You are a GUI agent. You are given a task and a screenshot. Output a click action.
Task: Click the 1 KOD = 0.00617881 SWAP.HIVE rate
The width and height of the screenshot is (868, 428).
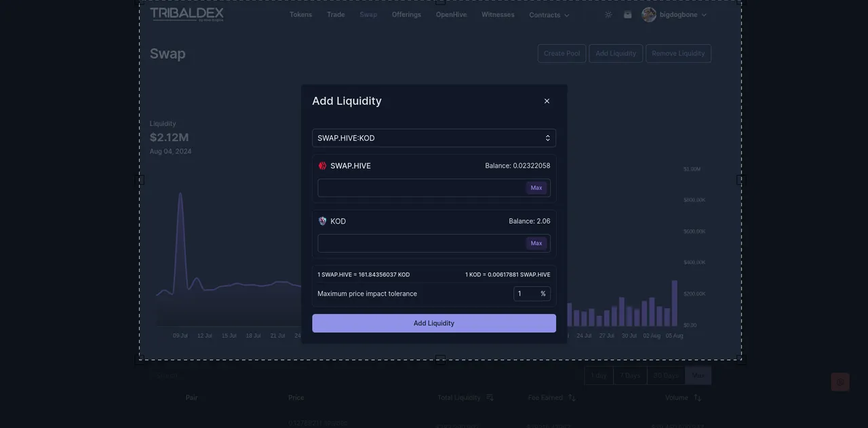coord(508,275)
